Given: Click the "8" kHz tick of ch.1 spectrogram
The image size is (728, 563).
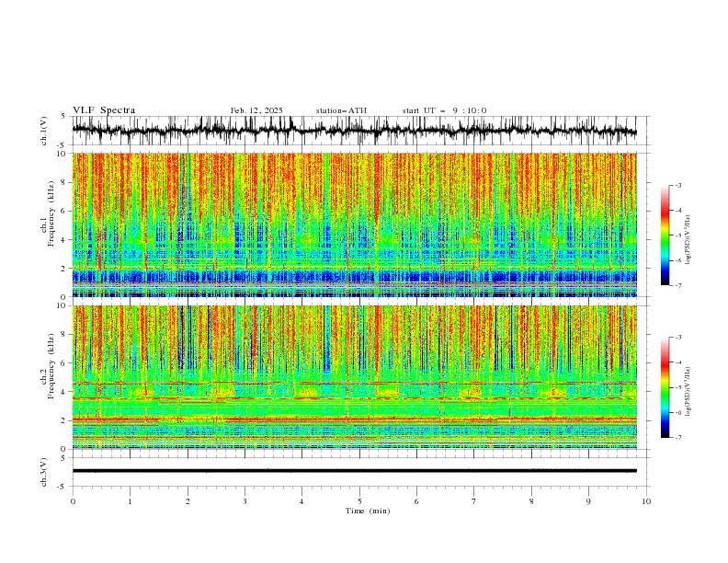Looking at the screenshot, I should (65, 182).
